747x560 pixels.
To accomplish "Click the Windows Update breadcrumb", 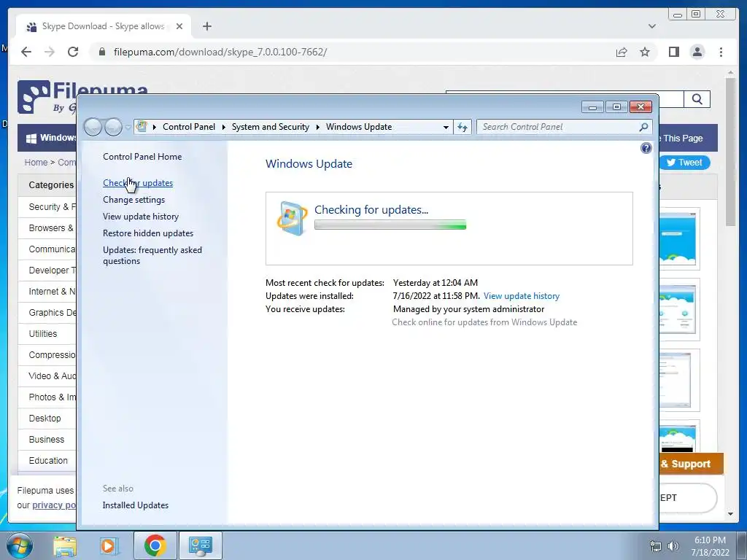I will pyautogui.click(x=359, y=127).
